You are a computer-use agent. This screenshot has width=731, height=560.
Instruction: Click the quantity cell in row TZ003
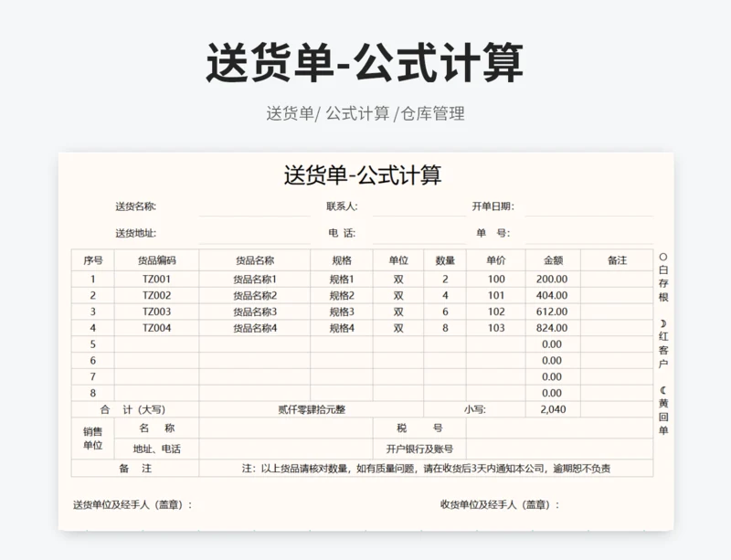[445, 312]
